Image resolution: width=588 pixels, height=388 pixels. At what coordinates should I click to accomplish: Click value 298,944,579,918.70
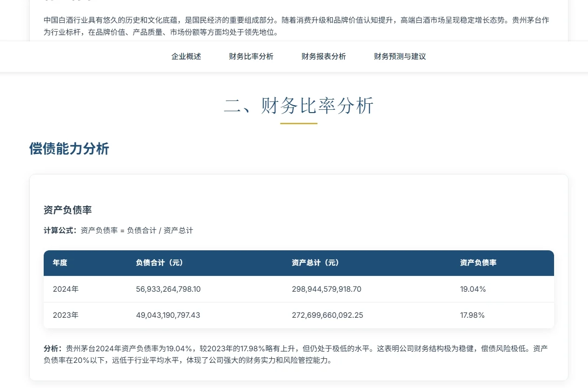326,289
